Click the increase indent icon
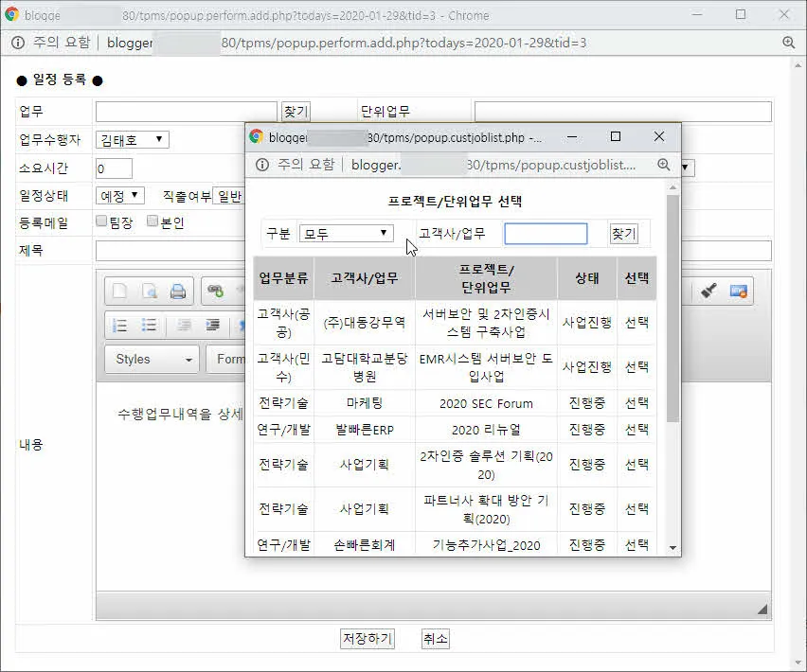807x672 pixels. (212, 325)
